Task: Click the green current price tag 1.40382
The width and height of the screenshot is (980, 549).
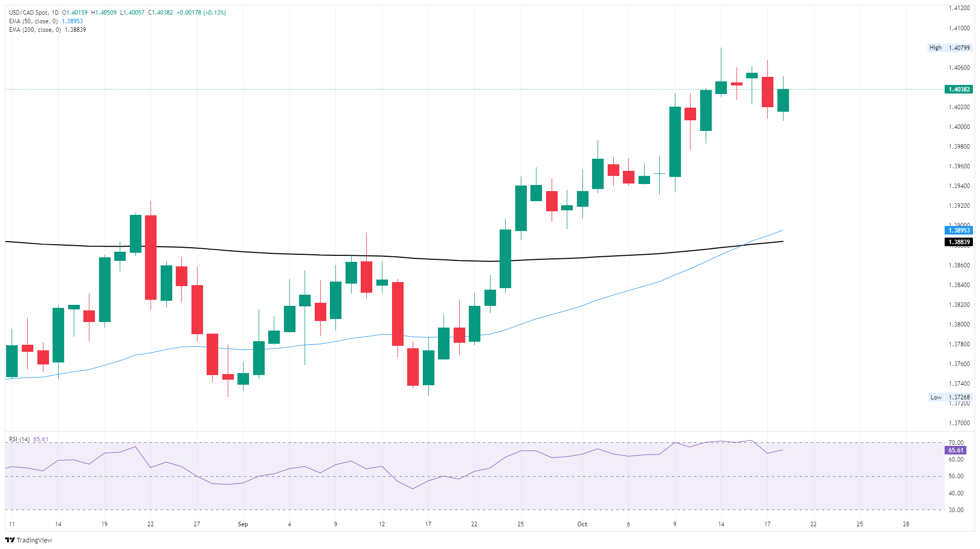Action: point(958,89)
